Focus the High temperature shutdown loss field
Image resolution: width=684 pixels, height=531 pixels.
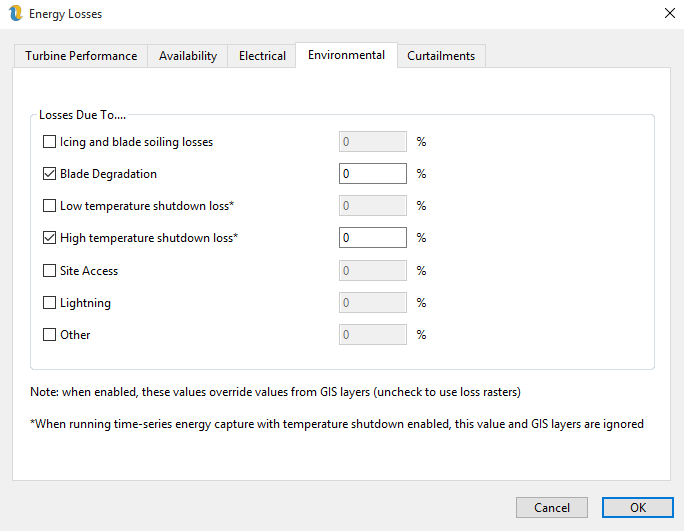tap(372, 238)
